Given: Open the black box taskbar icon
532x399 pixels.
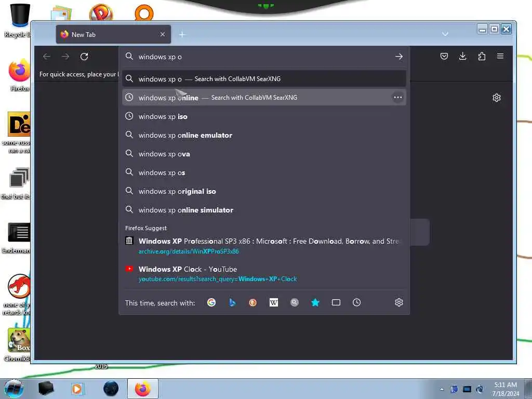Looking at the screenshot, I should [x=46, y=389].
